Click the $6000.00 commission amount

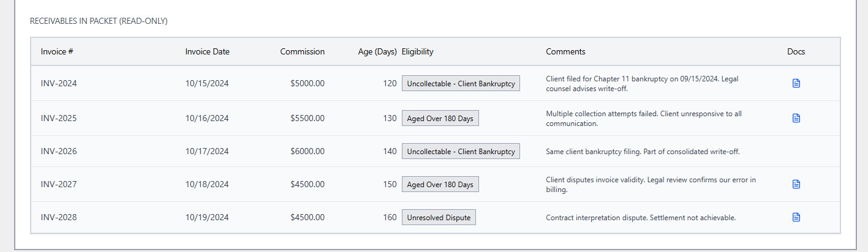pos(308,151)
